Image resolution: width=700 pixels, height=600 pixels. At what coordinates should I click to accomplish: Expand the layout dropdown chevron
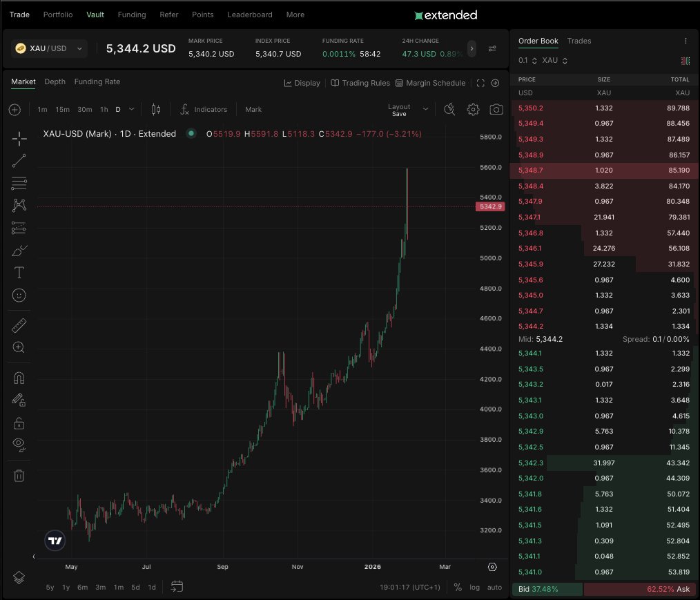click(x=425, y=109)
